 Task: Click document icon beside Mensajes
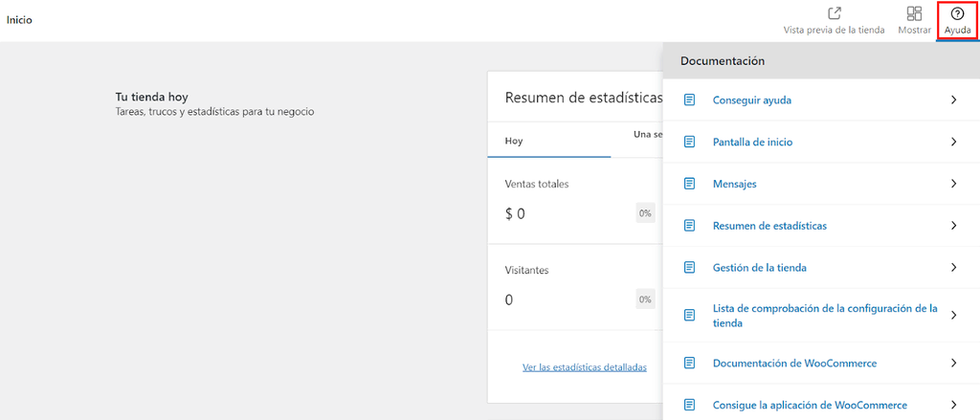pyautogui.click(x=689, y=184)
